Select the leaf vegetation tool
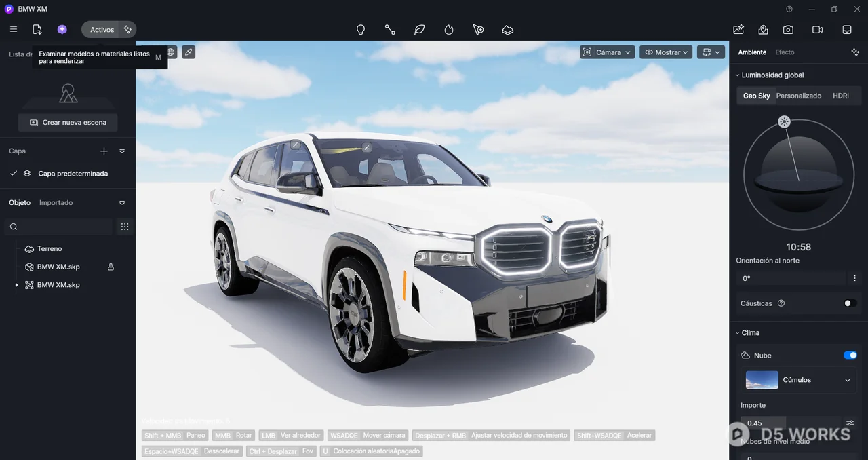This screenshot has height=460, width=868. coord(420,30)
